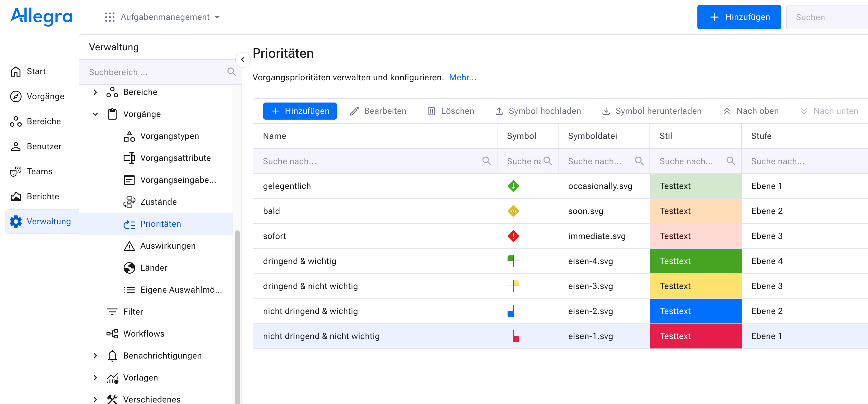Open the Vorgangstypen tree item
The image size is (868, 404).
click(x=161, y=136)
